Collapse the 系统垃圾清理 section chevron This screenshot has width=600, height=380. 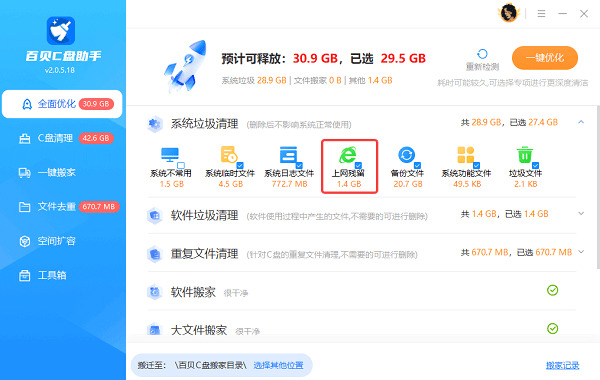(581, 122)
